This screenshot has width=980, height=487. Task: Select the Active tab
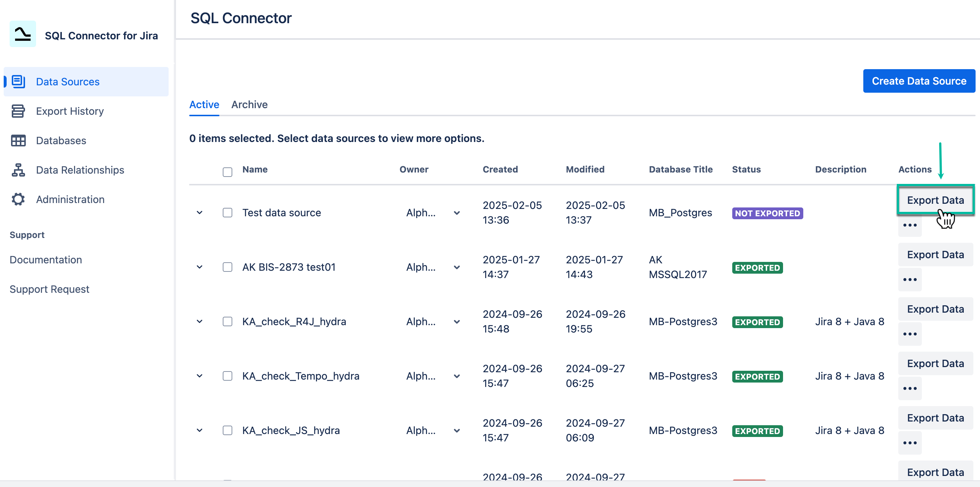[204, 104]
